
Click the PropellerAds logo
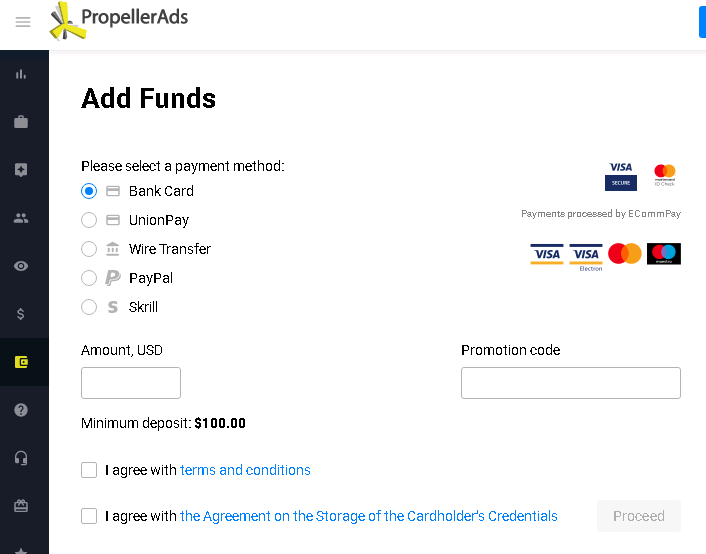click(119, 20)
